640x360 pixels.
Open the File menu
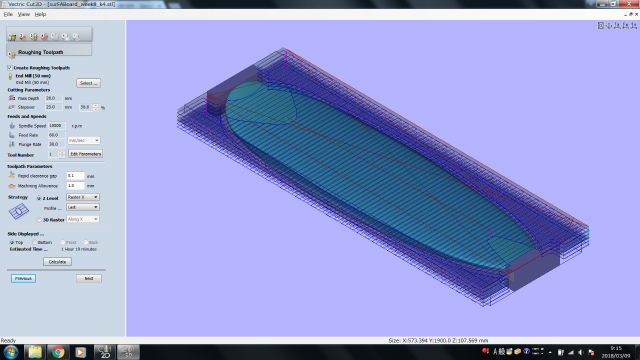coord(8,14)
